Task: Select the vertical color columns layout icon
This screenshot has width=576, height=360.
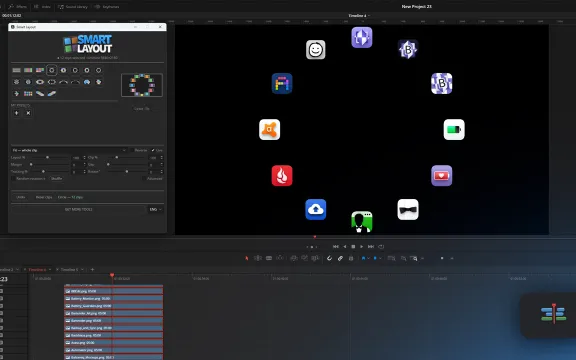Action: click(28, 70)
